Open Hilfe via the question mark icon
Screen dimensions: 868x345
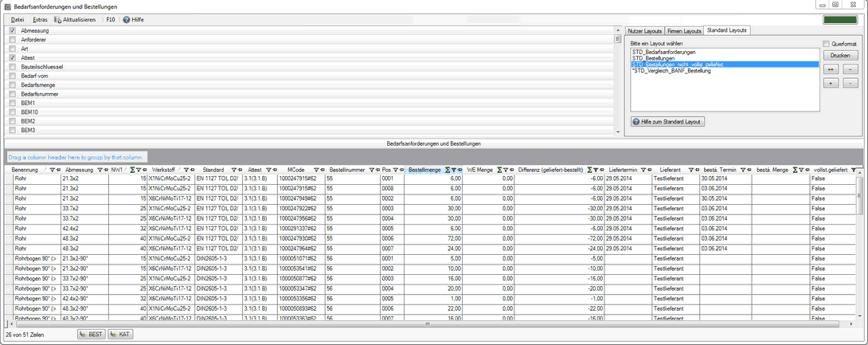[127, 19]
